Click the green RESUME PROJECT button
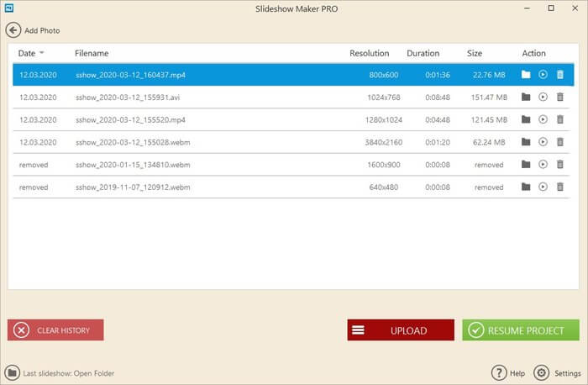This screenshot has height=385, width=588. (520, 330)
